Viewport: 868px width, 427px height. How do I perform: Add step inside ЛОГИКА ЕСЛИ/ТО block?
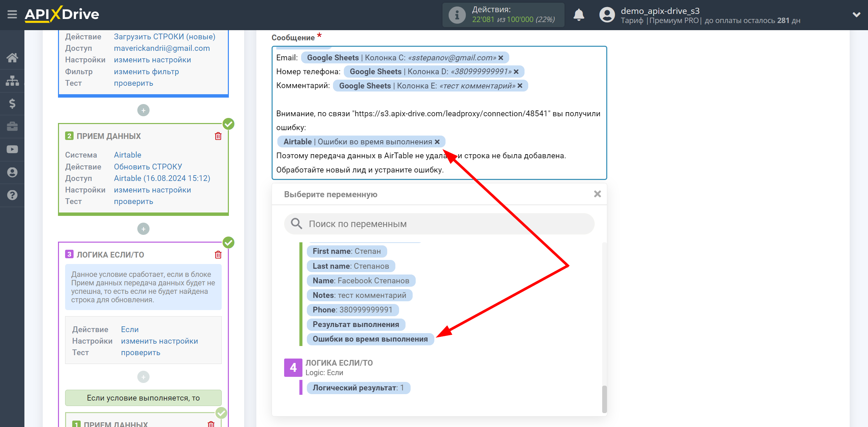coord(143,377)
